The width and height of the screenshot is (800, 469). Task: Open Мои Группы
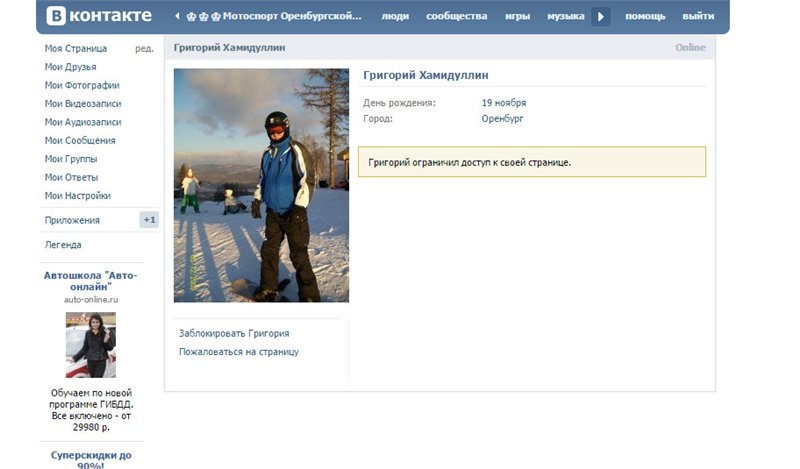(70, 159)
